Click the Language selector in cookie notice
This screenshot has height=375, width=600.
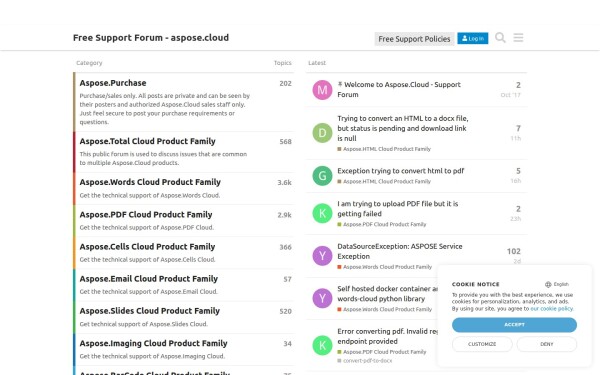tap(557, 284)
